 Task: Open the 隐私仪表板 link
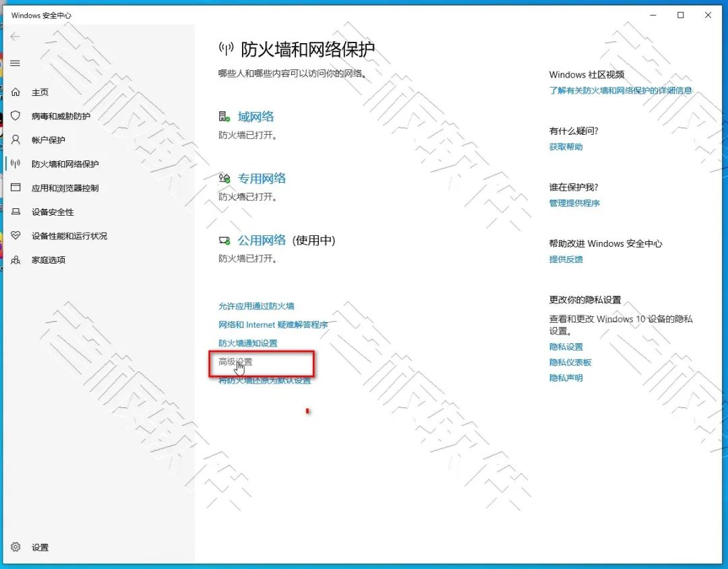pos(570,362)
